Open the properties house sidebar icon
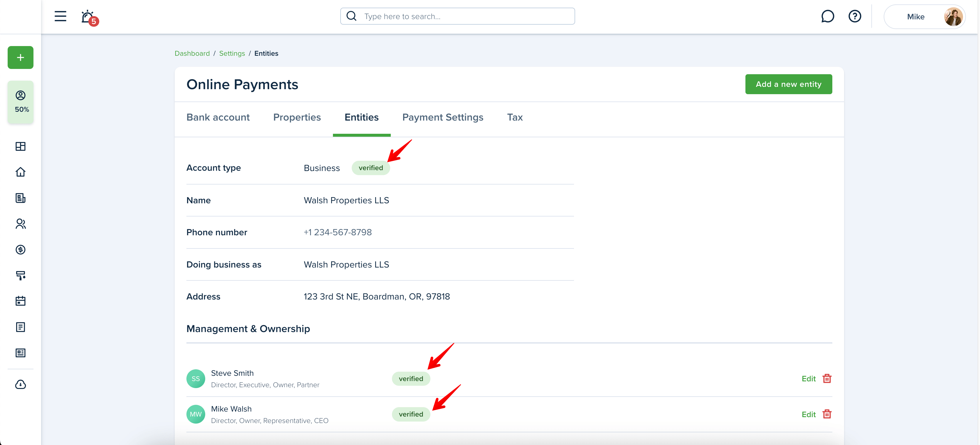This screenshot has height=445, width=980. pyautogui.click(x=21, y=172)
